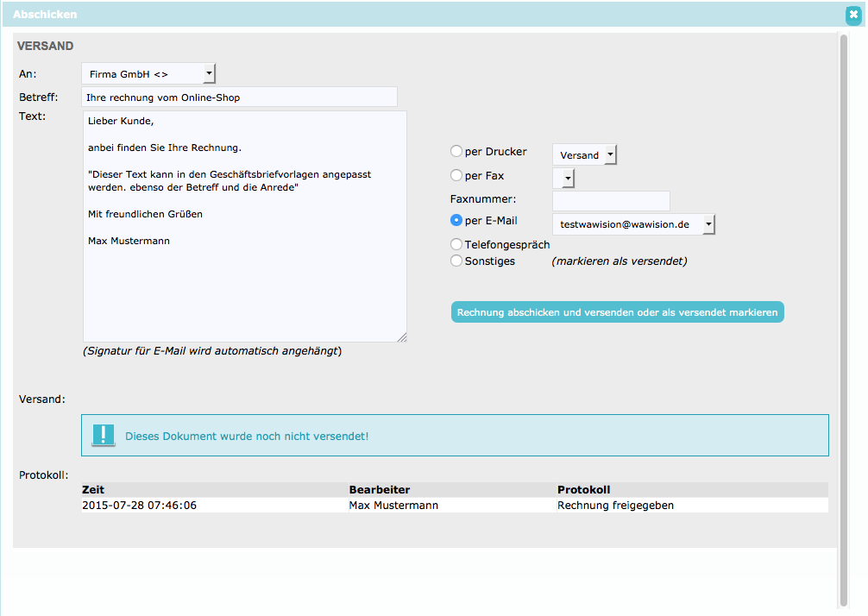This screenshot has width=868, height=616.
Task: Select the Telefongespräch radio option
Action: 456,244
